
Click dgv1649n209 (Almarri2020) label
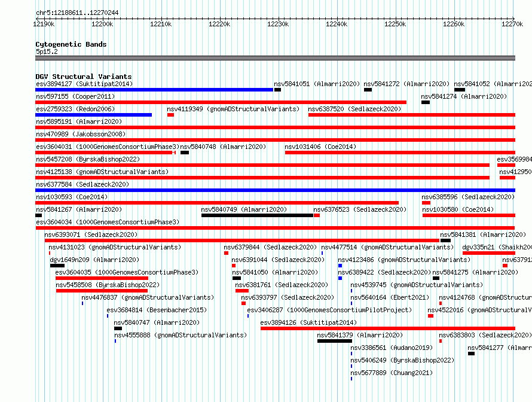click(94, 260)
